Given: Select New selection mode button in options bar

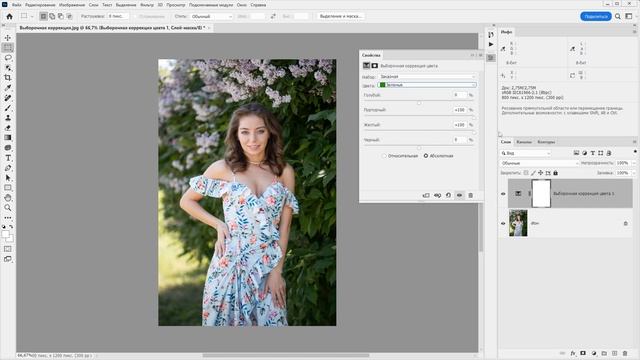Looking at the screenshot, I should point(43,16).
